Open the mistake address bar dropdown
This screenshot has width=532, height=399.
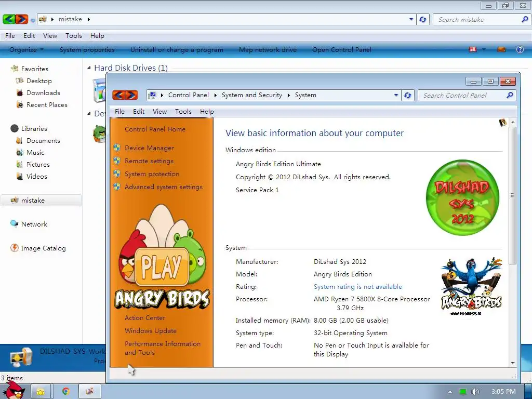pos(411,19)
